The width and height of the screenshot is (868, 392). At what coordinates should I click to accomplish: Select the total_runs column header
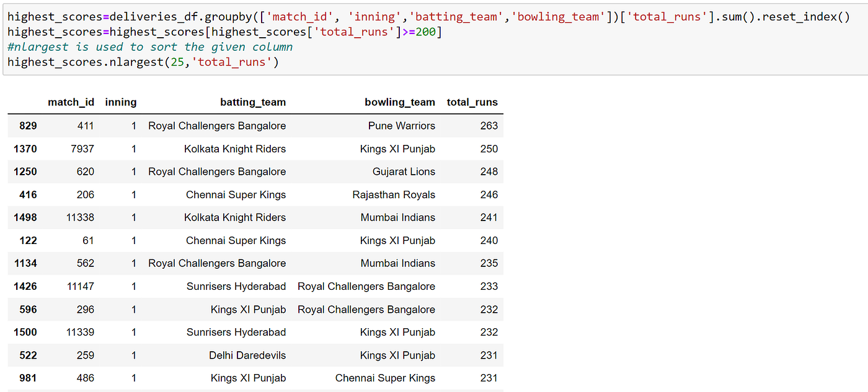(x=472, y=102)
